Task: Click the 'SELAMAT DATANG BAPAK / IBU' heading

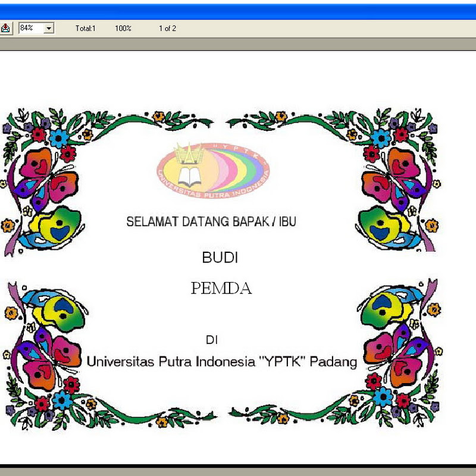Action: coord(211,221)
